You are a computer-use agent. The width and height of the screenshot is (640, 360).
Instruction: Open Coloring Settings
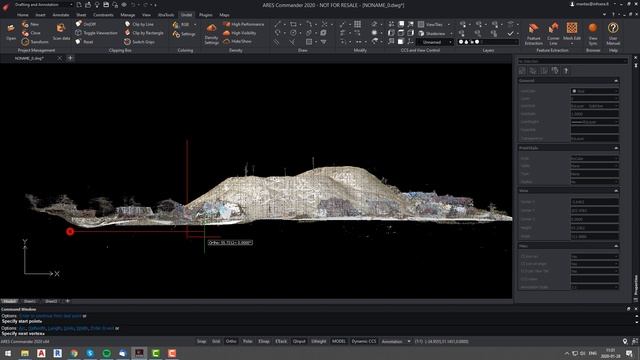point(184,34)
